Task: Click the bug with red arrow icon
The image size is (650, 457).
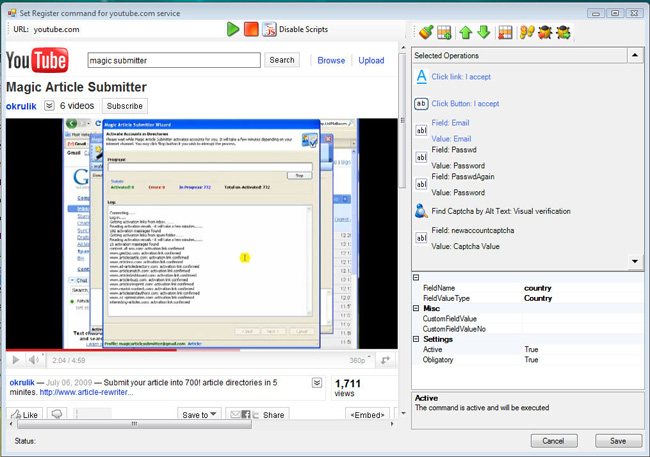Action: [x=545, y=32]
